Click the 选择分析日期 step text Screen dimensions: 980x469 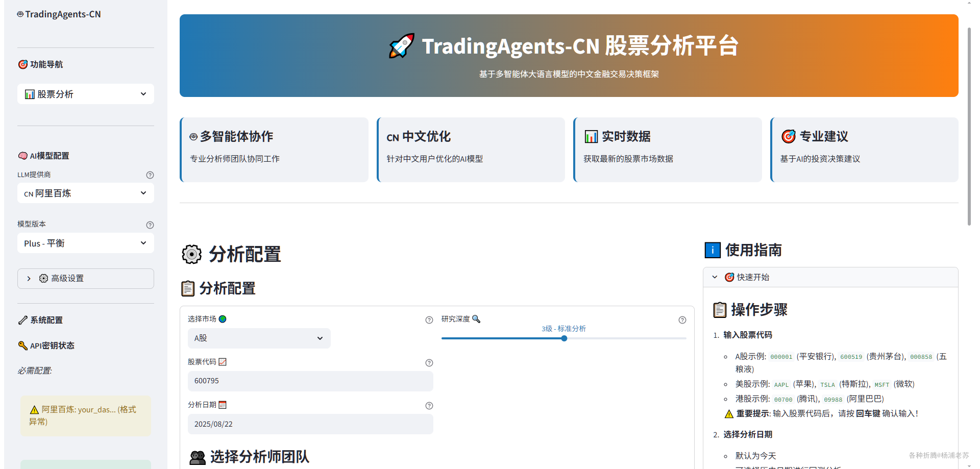tap(748, 435)
